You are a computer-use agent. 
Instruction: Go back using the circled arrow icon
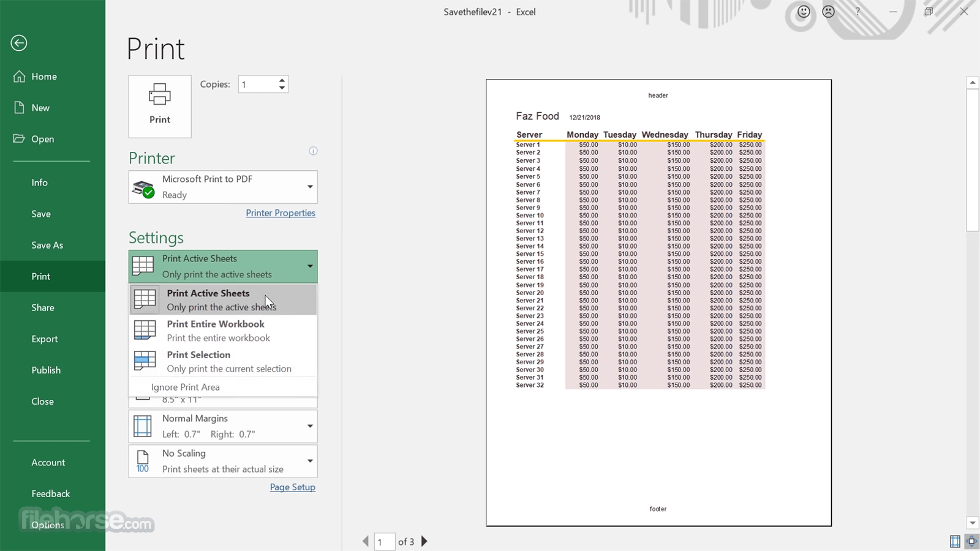(x=19, y=43)
